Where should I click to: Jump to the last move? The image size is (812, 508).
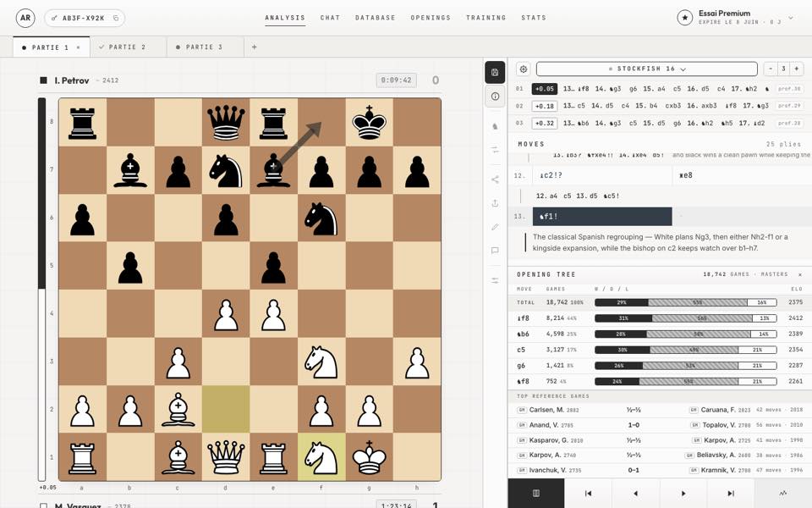click(x=731, y=494)
